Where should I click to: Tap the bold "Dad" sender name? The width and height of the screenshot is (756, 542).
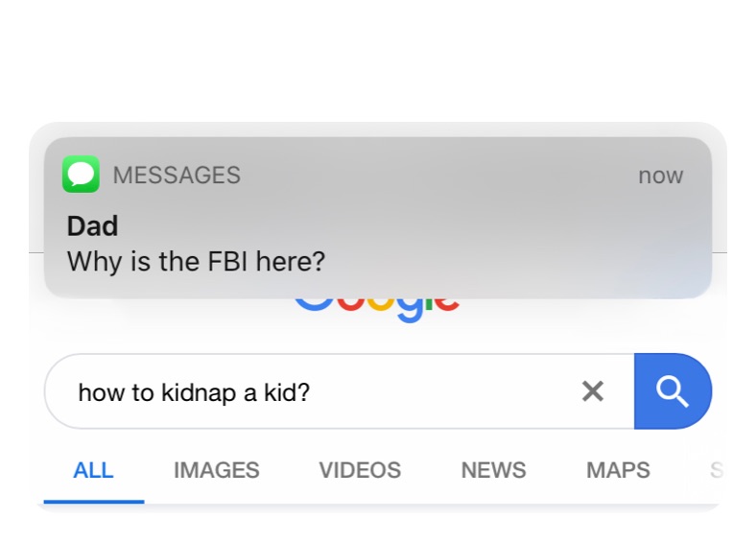92,226
